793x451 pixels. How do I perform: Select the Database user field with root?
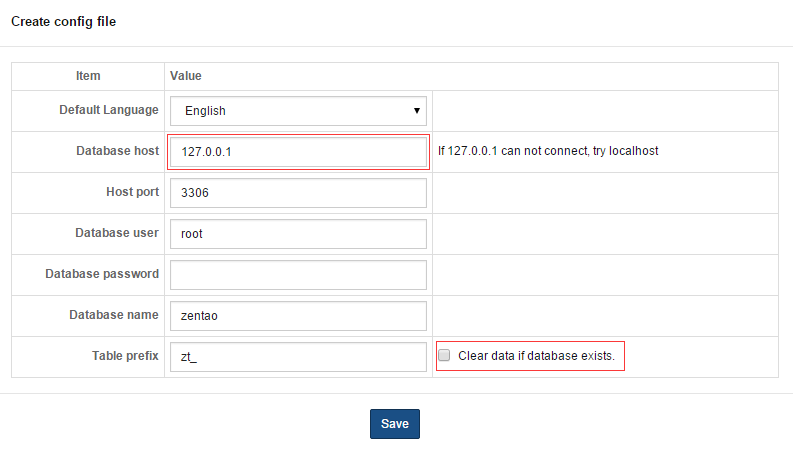298,234
